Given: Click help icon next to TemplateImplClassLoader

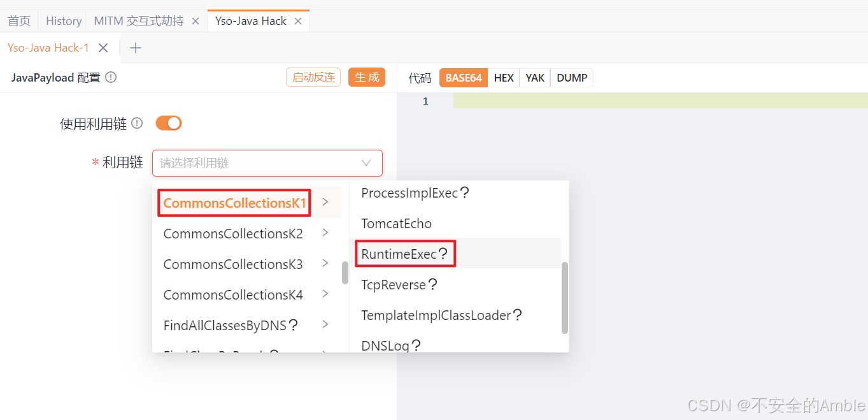Looking at the screenshot, I should [x=517, y=315].
